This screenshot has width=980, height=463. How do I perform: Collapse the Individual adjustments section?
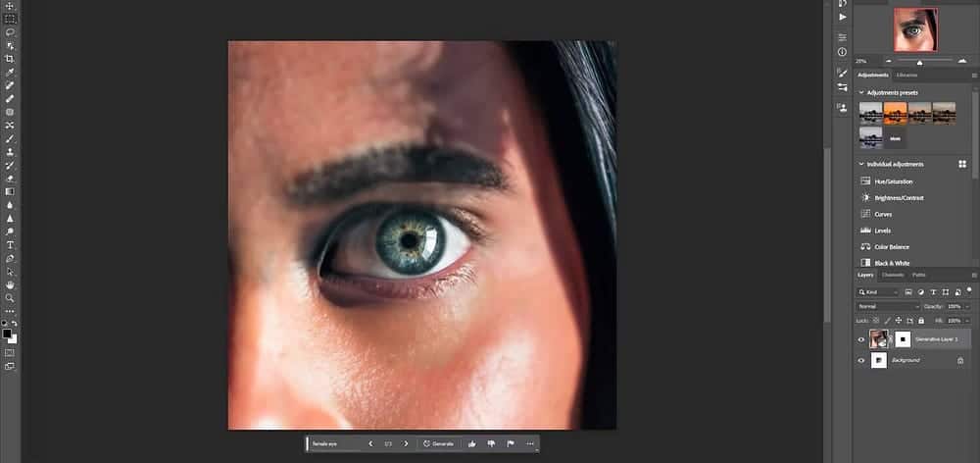pos(861,164)
